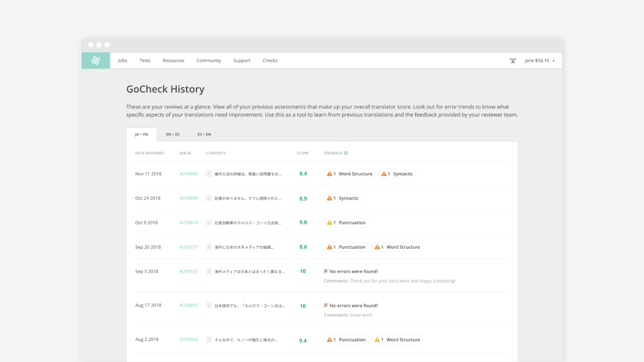Click warning icon in Aug 2 Punctuation tag

(x=329, y=340)
